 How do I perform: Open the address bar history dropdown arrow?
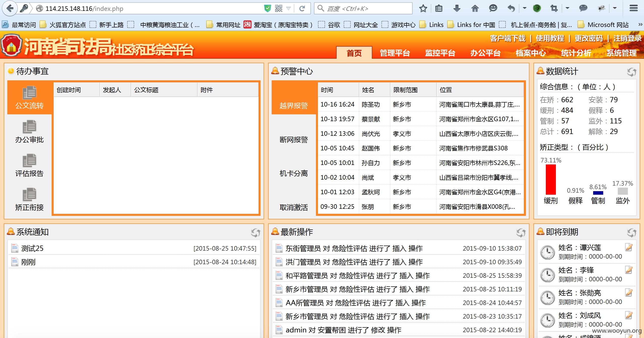tap(289, 9)
